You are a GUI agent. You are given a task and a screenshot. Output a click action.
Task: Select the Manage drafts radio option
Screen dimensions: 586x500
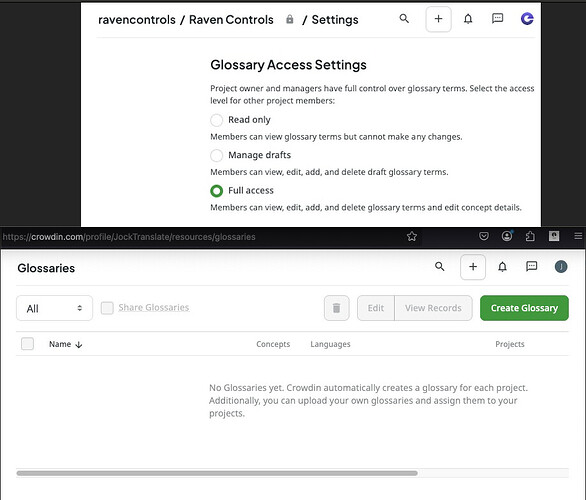[x=216, y=155]
